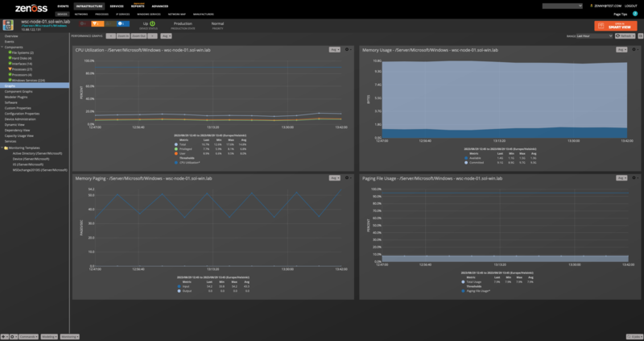Open Memory Usage graph gear settings
Screen dimensions: 644x341
point(635,49)
